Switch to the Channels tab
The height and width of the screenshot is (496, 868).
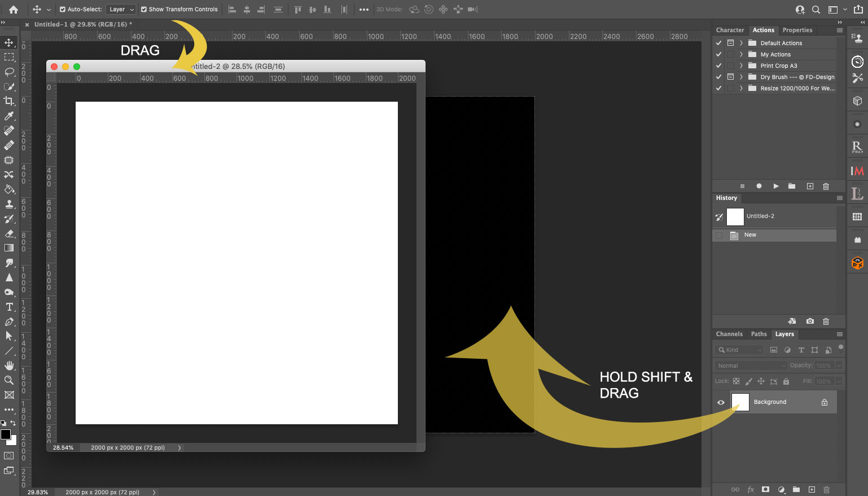pos(729,334)
